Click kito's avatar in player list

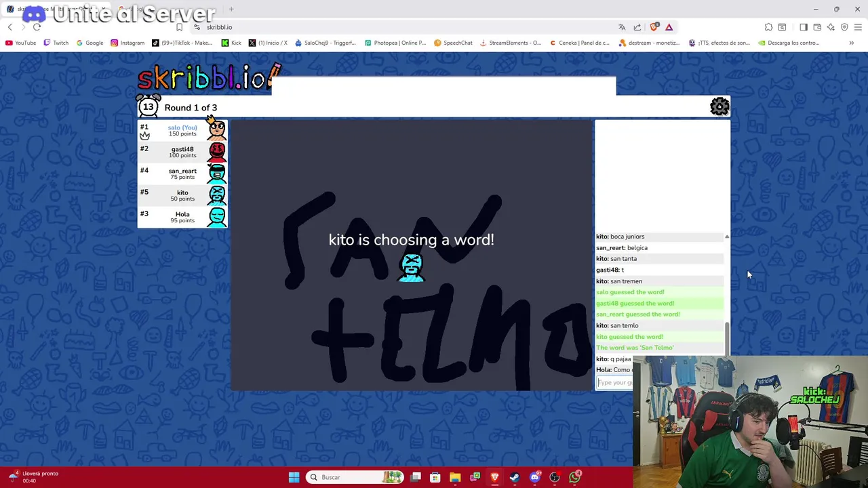[217, 195]
